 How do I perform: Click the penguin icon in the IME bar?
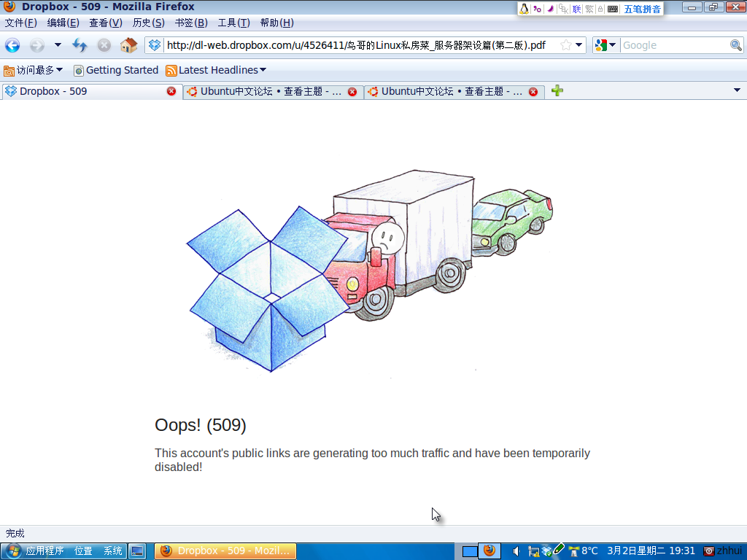pyautogui.click(x=524, y=9)
